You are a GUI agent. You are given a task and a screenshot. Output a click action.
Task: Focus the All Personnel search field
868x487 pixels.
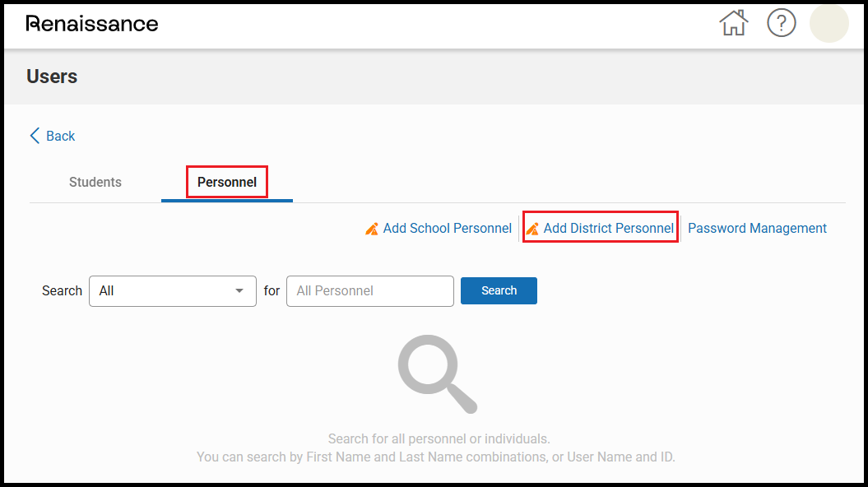(x=369, y=290)
